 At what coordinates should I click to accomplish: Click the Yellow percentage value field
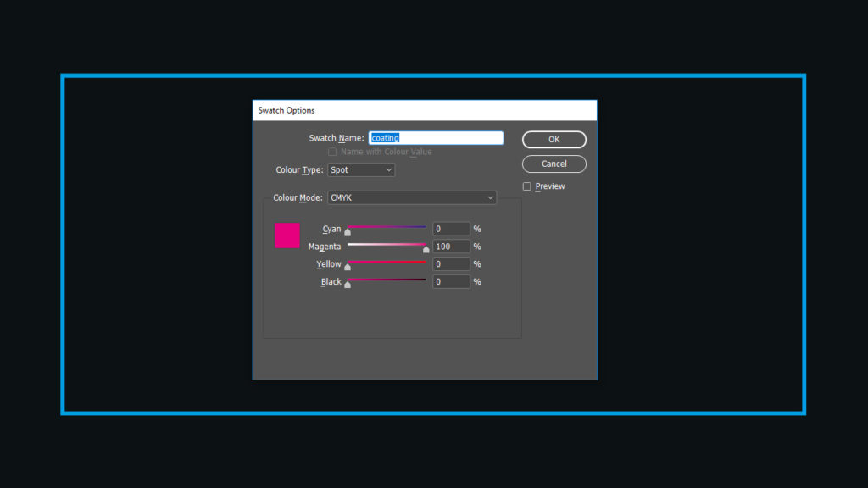(x=451, y=263)
